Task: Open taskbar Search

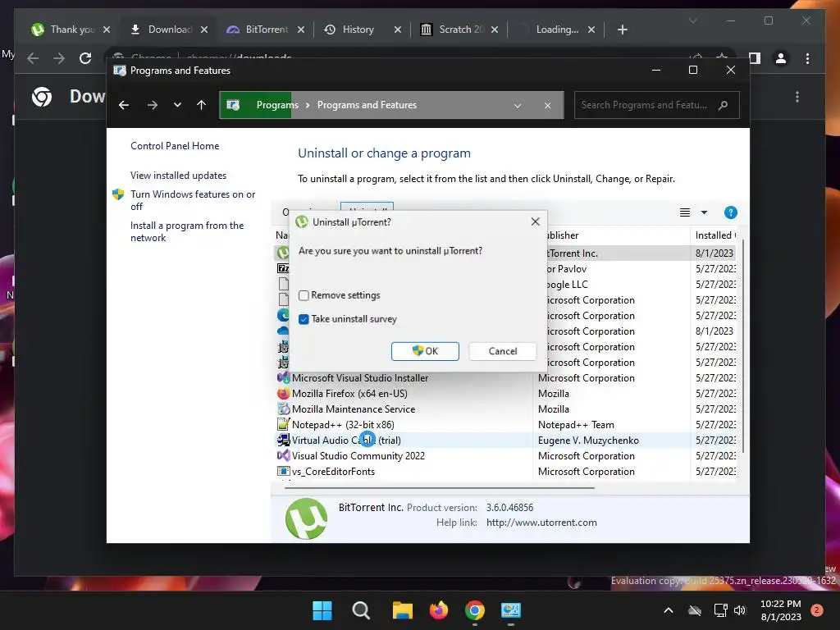Action: point(361,610)
